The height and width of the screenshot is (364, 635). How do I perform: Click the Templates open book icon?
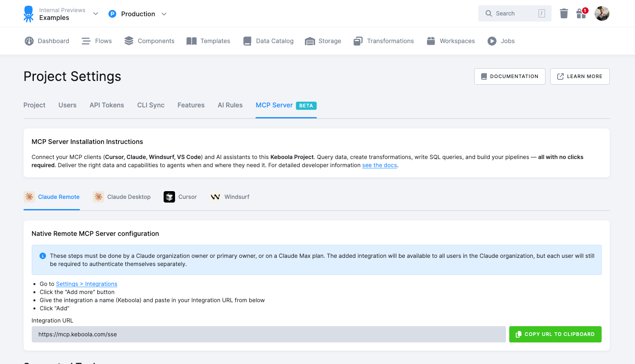click(x=192, y=41)
